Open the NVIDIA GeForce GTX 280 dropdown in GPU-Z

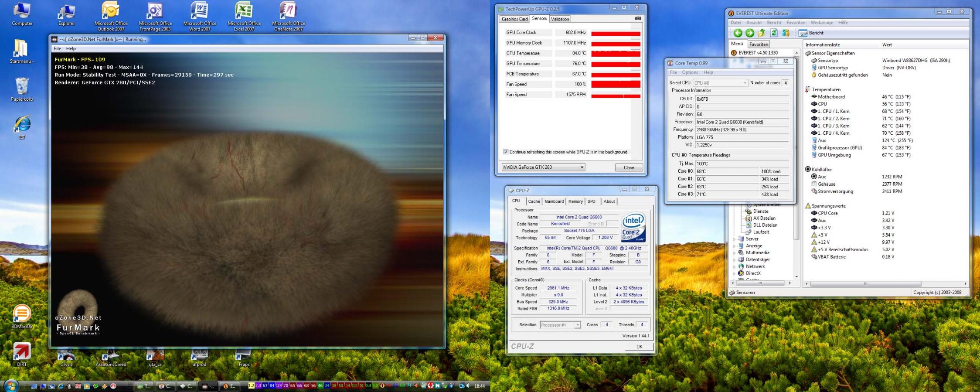pos(543,167)
